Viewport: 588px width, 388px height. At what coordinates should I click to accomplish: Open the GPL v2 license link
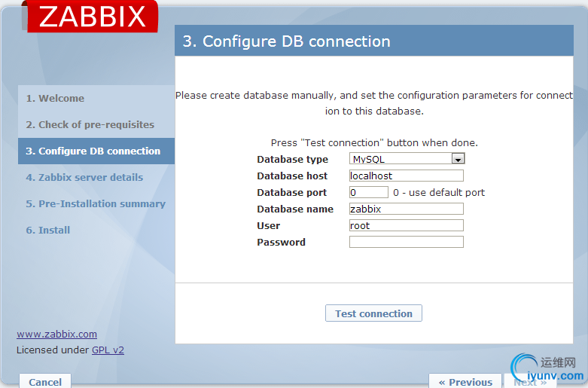click(x=108, y=350)
